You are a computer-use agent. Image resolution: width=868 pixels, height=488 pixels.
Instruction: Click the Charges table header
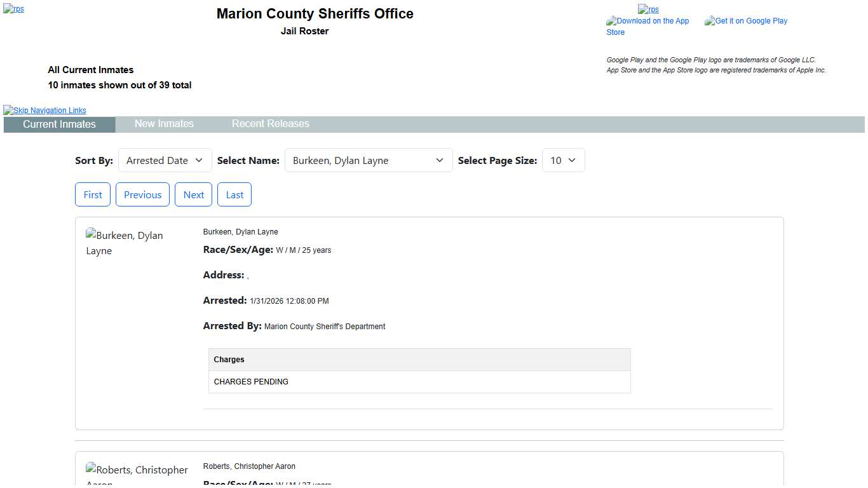click(x=419, y=360)
